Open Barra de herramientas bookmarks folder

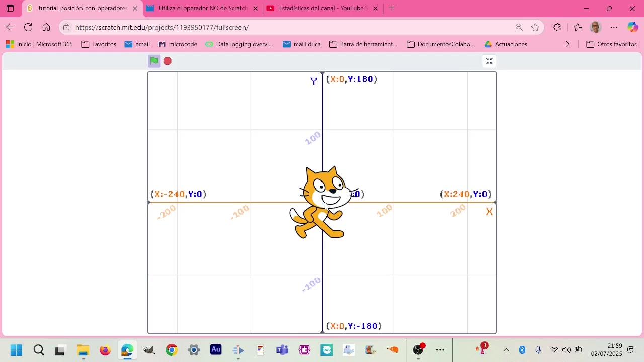[363, 44]
